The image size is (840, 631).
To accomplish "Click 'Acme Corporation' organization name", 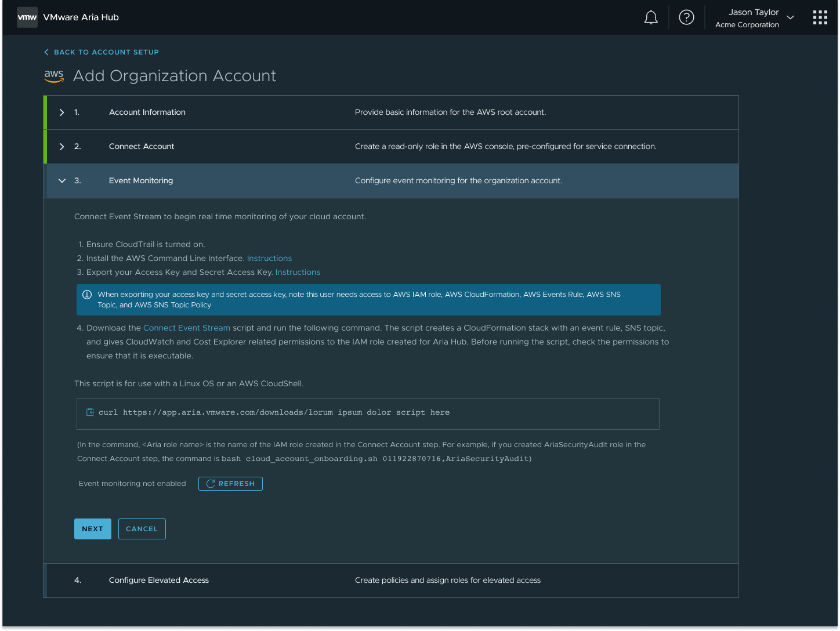I will 747,25.
